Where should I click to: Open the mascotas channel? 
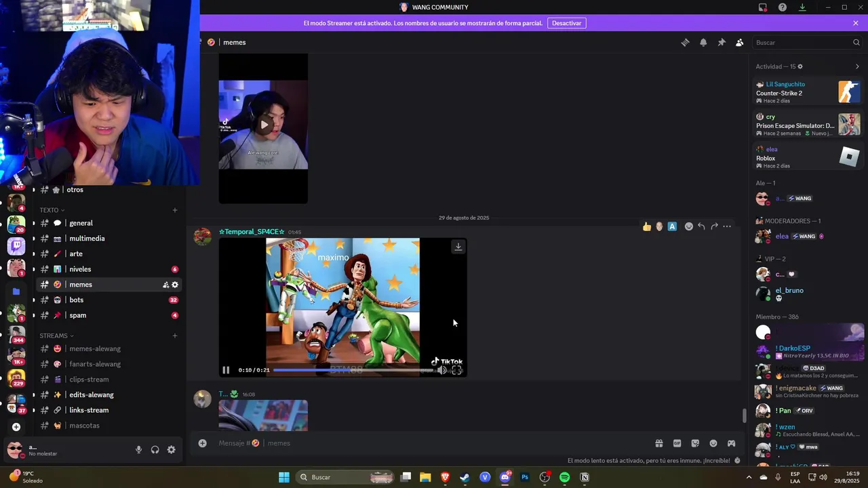108,426
